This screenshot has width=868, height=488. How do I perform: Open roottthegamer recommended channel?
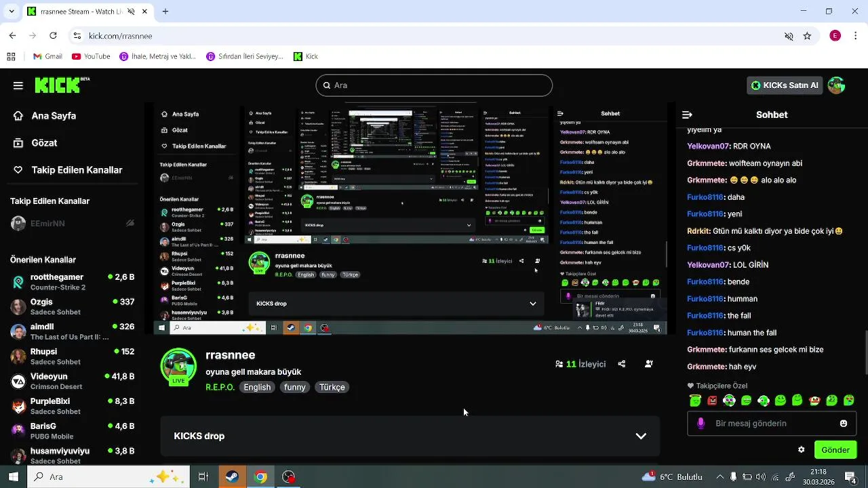(73, 282)
